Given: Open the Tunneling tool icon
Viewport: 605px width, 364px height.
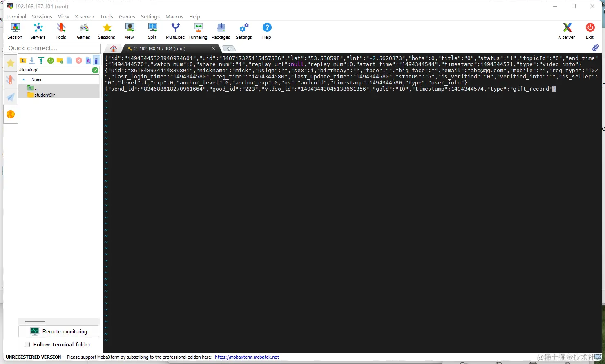Looking at the screenshot, I should click(x=198, y=31).
